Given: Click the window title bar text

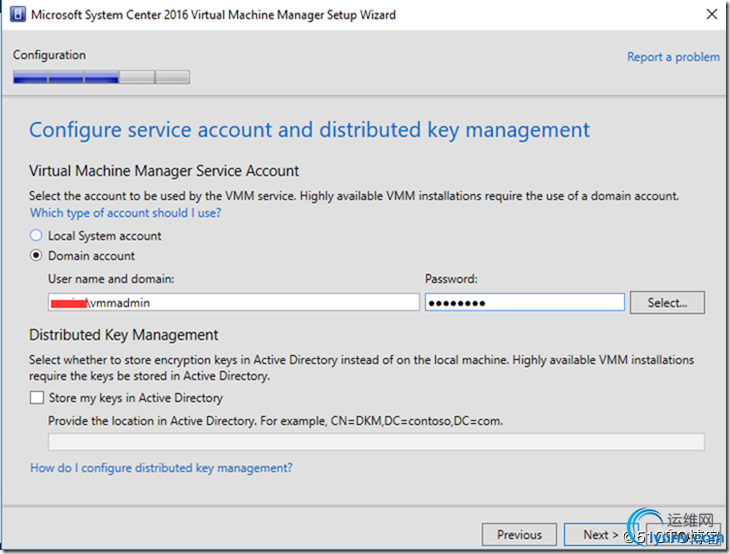Looking at the screenshot, I should tap(214, 15).
